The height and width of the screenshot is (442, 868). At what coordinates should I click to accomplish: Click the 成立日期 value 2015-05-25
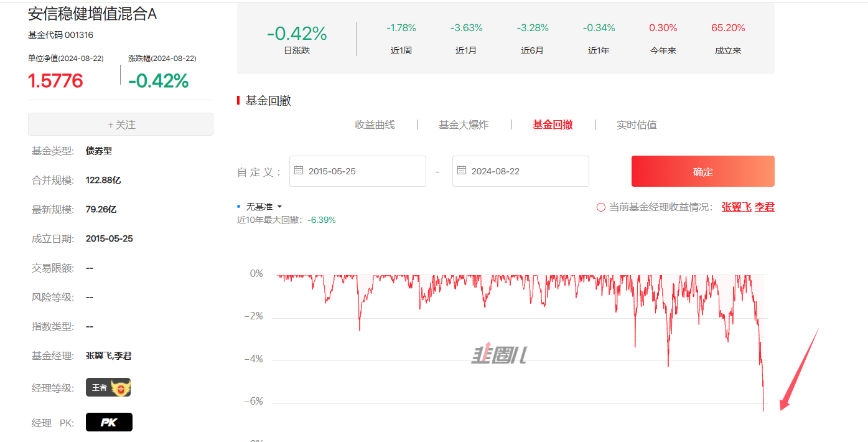pos(110,238)
